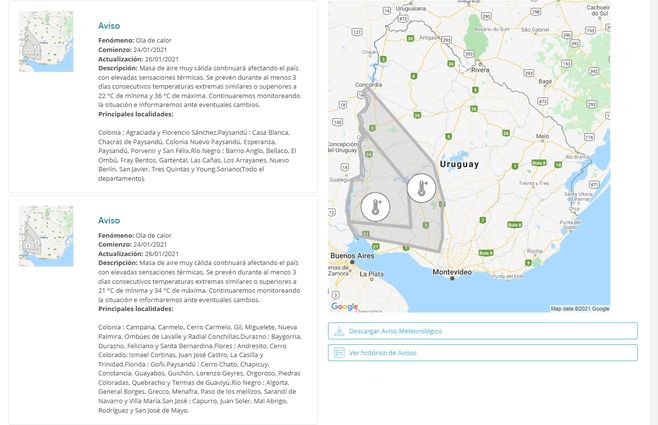
Task: Click Rivera city label on map
Action: coord(481,71)
